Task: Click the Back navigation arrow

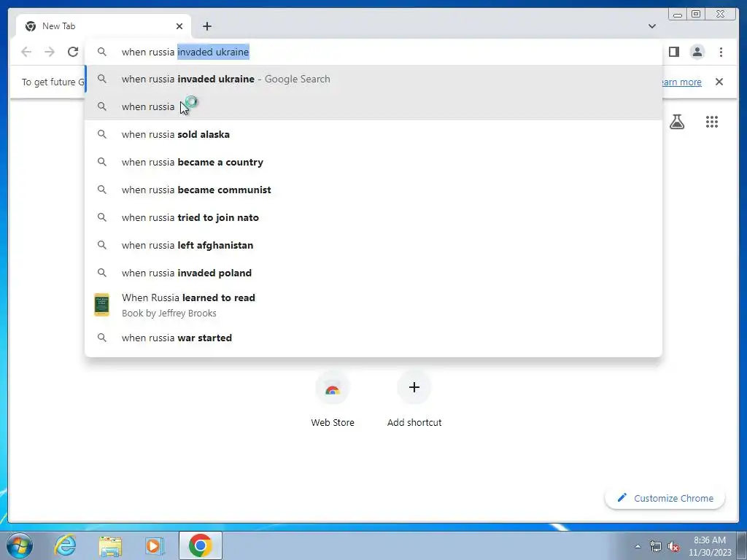Action: [x=26, y=52]
